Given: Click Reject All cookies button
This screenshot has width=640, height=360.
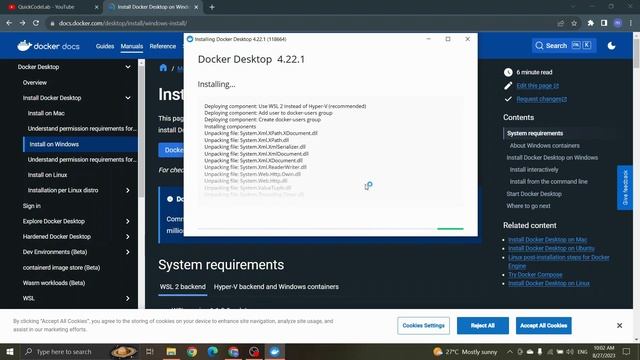Looking at the screenshot, I should click(x=482, y=325).
